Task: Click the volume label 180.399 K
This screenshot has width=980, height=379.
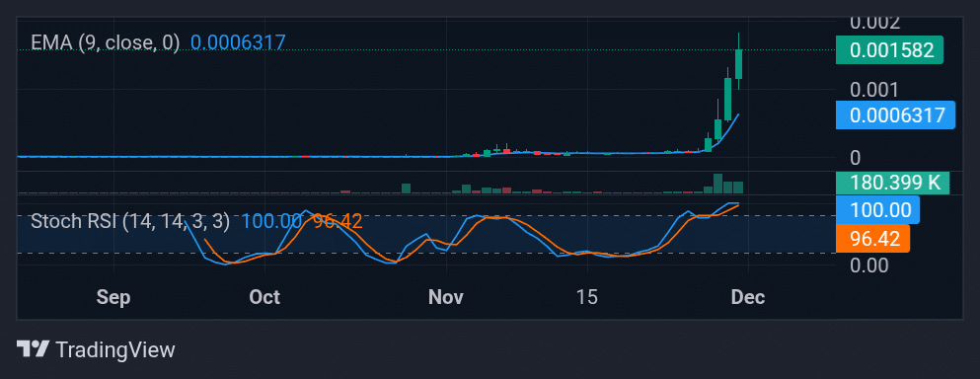Action: 892,183
